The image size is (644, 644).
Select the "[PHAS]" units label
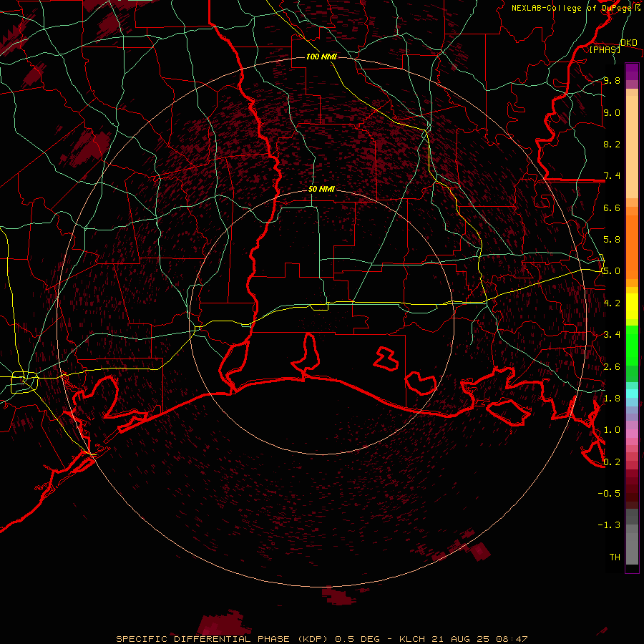(x=605, y=49)
